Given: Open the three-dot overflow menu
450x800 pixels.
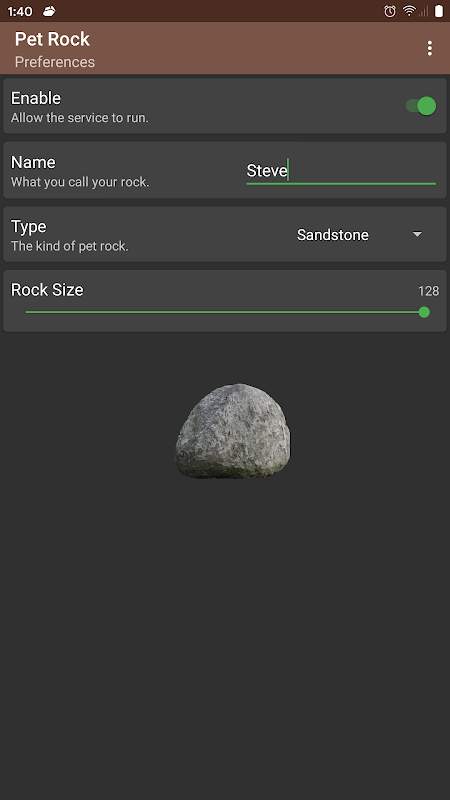Looking at the screenshot, I should [430, 48].
